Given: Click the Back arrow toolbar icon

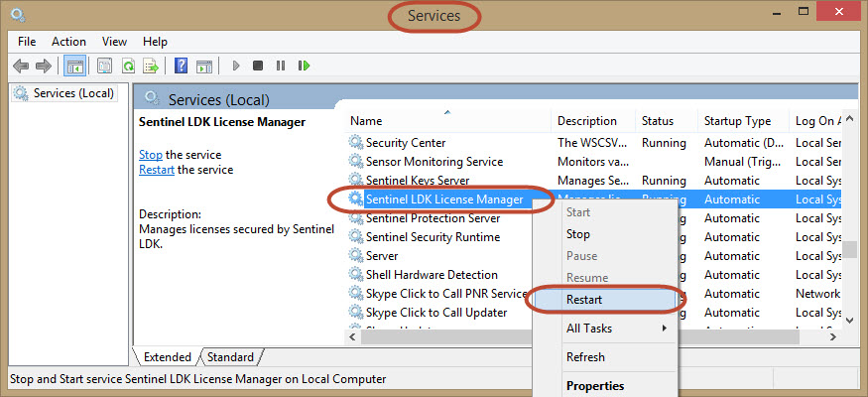Looking at the screenshot, I should 21,66.
